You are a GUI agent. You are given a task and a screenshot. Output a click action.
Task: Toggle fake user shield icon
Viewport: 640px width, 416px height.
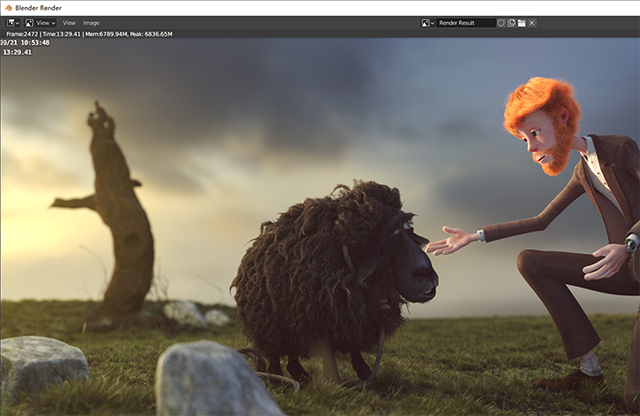[501, 23]
